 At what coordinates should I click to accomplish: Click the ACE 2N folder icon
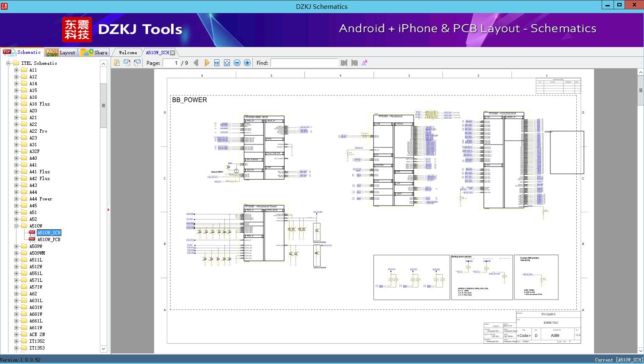pyautogui.click(x=24, y=334)
